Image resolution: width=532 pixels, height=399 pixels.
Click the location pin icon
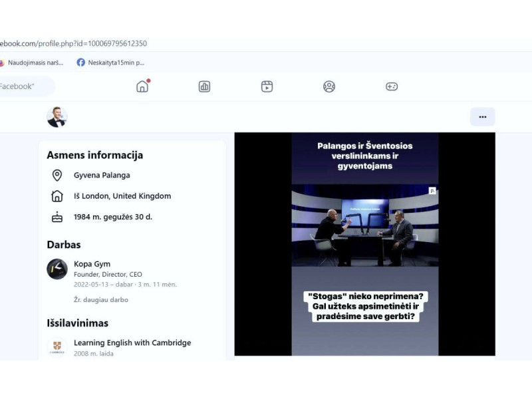pyautogui.click(x=57, y=175)
